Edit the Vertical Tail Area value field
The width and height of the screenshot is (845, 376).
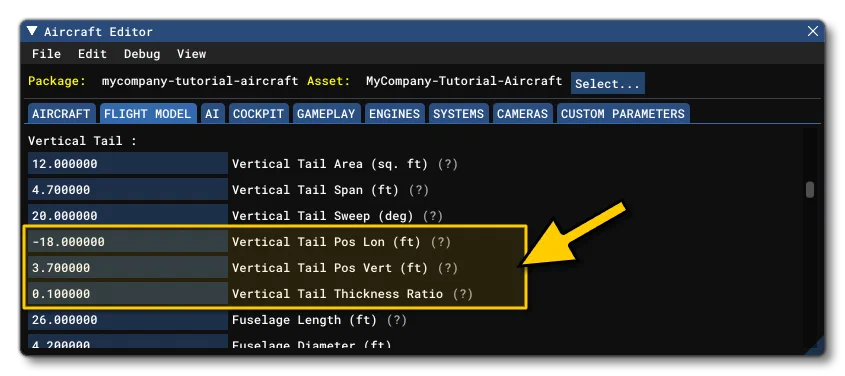[128, 163]
